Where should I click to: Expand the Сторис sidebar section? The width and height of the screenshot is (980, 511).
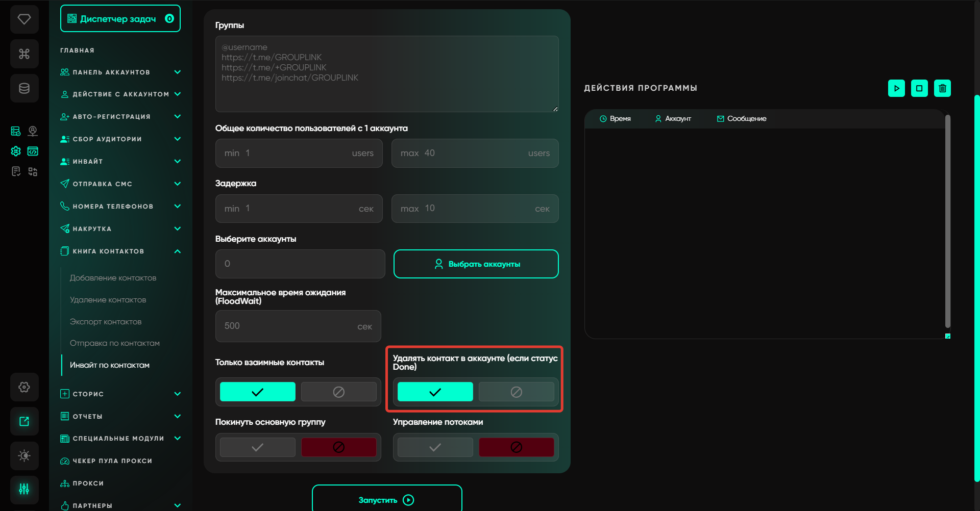point(177,394)
